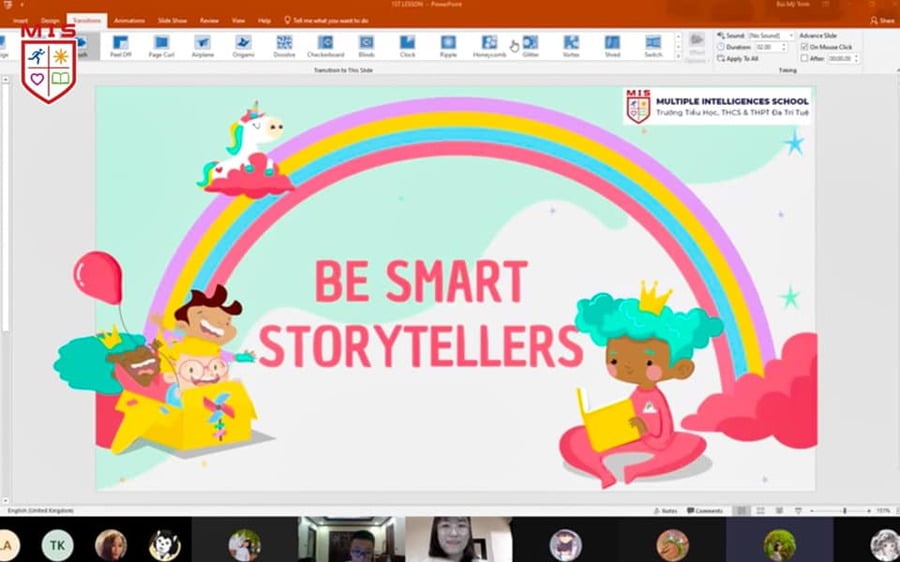Pick the Honeycomb transition

[x=489, y=45]
